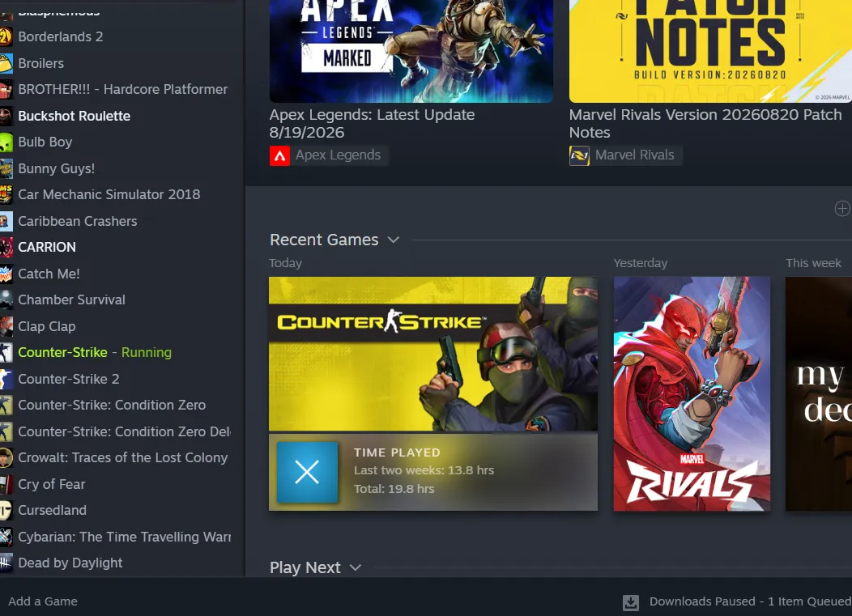852x616 pixels.
Task: Stop Counter-Strike with the blue X button
Action: 307,472
